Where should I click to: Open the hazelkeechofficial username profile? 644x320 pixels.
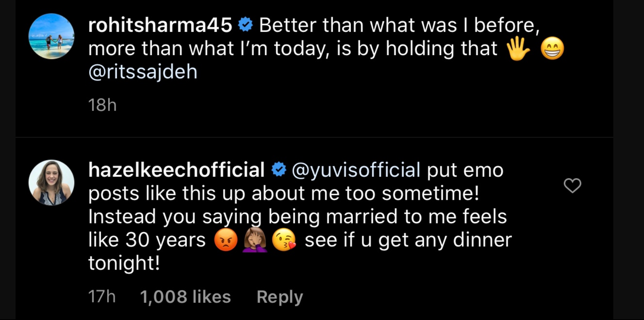pos(176,170)
